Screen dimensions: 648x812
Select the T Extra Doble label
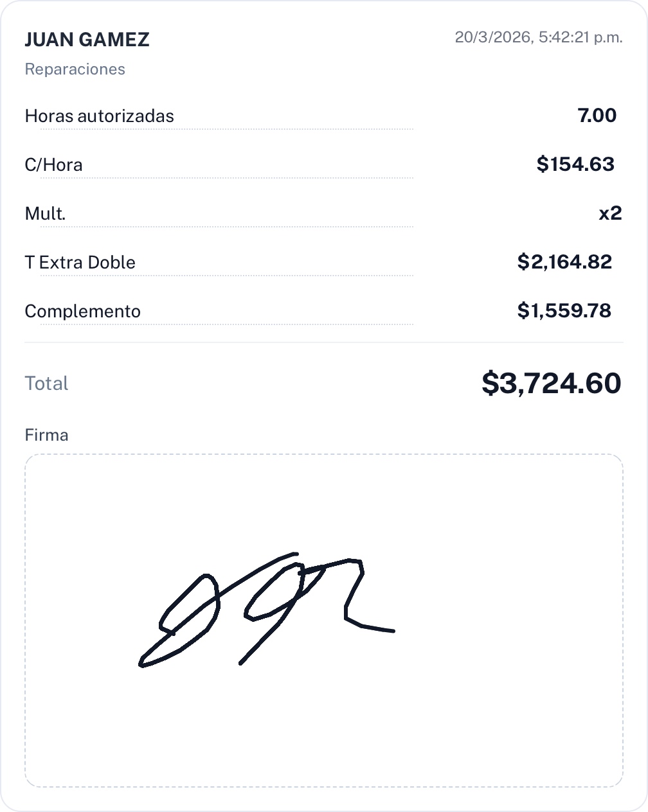(80, 263)
